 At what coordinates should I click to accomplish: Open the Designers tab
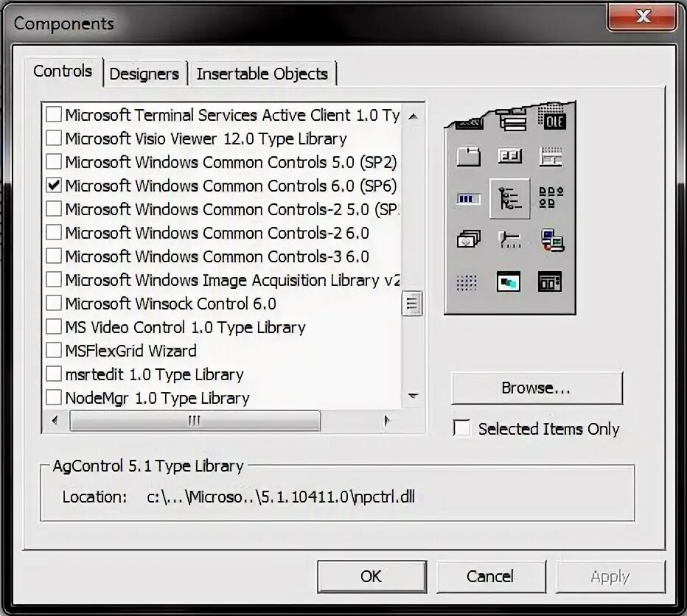point(144,74)
